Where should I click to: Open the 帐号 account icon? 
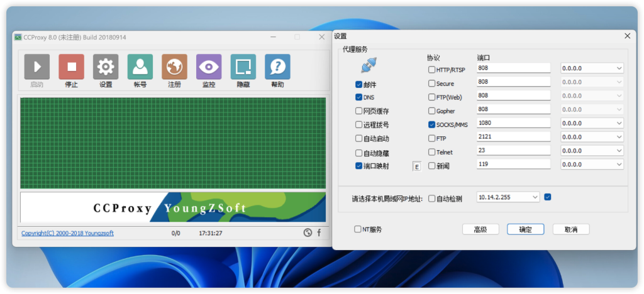click(140, 67)
